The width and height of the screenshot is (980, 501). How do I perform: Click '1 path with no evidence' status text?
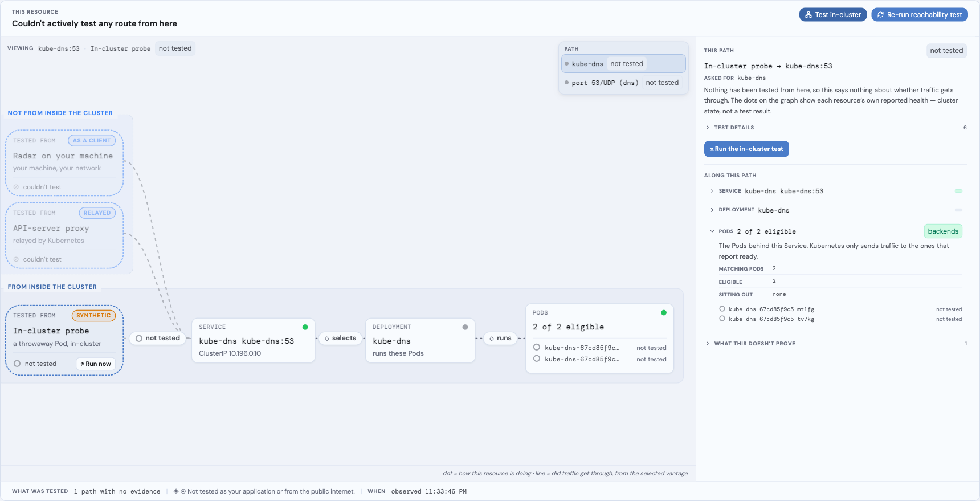117,491
